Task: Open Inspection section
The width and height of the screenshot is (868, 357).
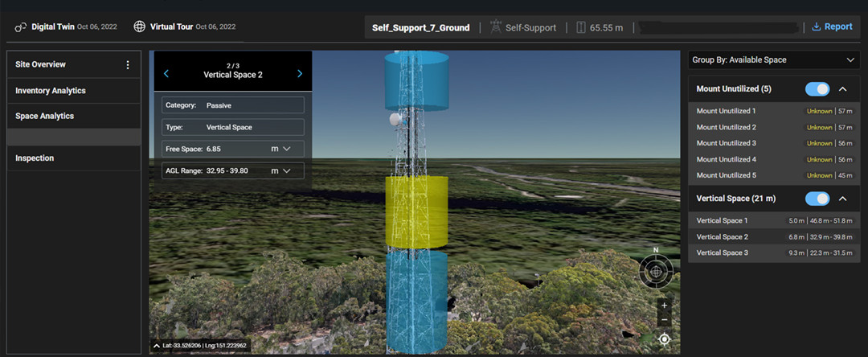Action: click(74, 158)
